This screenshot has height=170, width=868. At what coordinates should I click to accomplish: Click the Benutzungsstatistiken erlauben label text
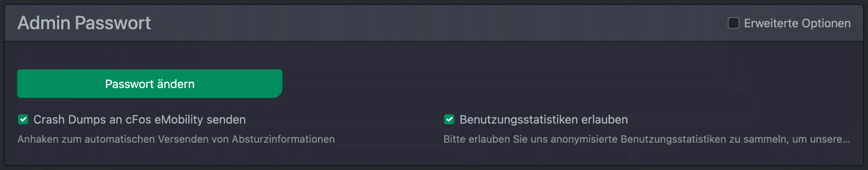(543, 120)
